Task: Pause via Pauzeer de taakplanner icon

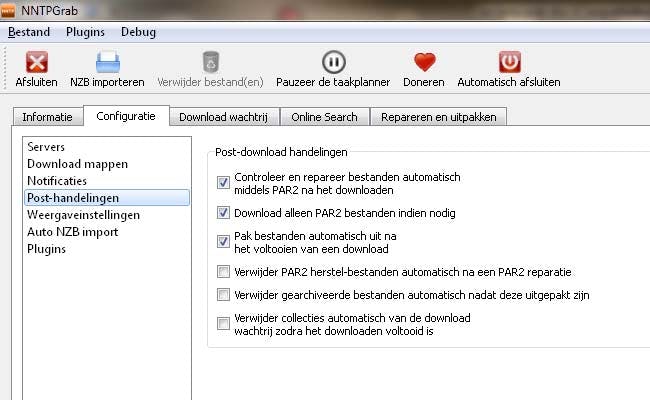Action: pyautogui.click(x=334, y=62)
